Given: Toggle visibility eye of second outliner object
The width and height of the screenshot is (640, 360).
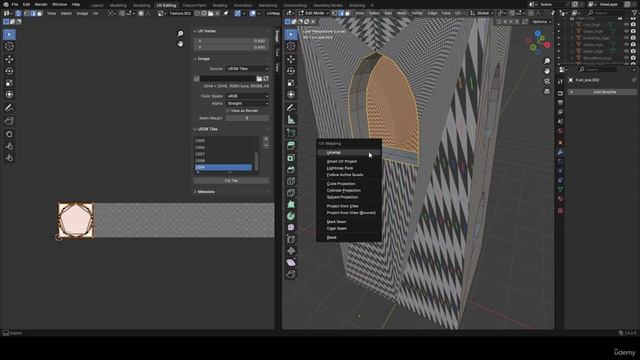Looking at the screenshot, I should pyautogui.click(x=627, y=31).
